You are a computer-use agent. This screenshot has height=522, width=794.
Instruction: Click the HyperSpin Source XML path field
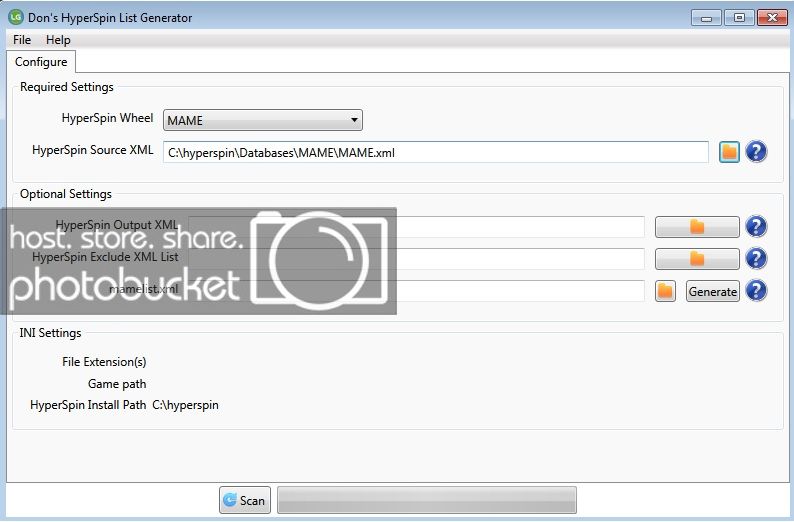(x=436, y=152)
